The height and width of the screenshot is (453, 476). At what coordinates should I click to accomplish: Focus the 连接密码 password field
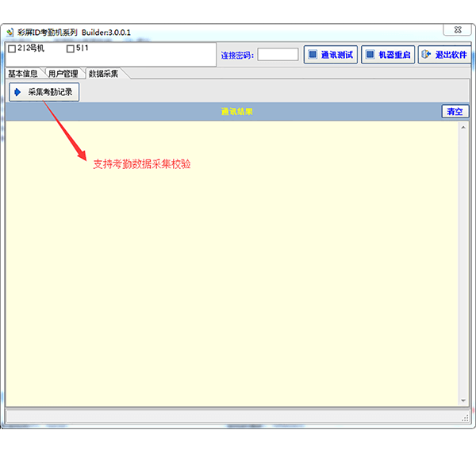pyautogui.click(x=278, y=55)
